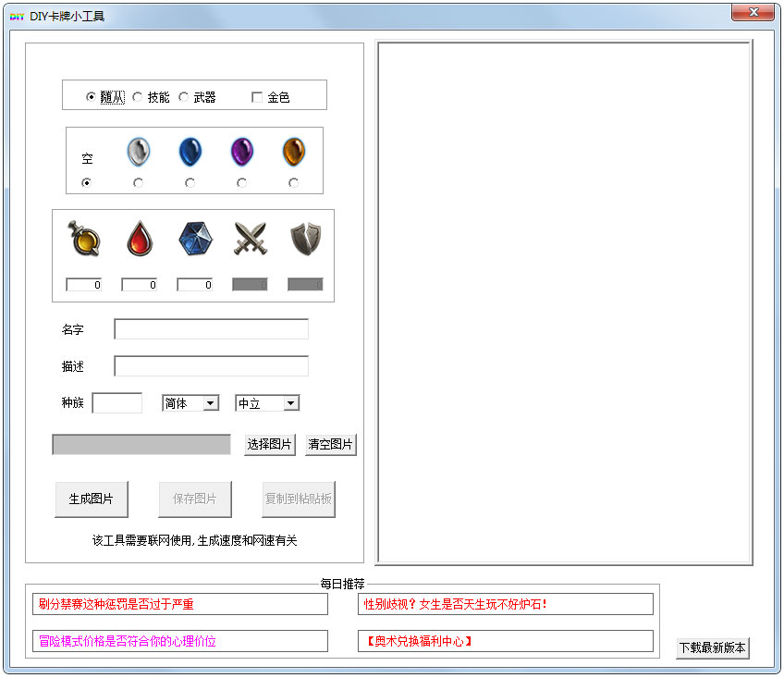Click value field under blood drop icon

[x=140, y=285]
